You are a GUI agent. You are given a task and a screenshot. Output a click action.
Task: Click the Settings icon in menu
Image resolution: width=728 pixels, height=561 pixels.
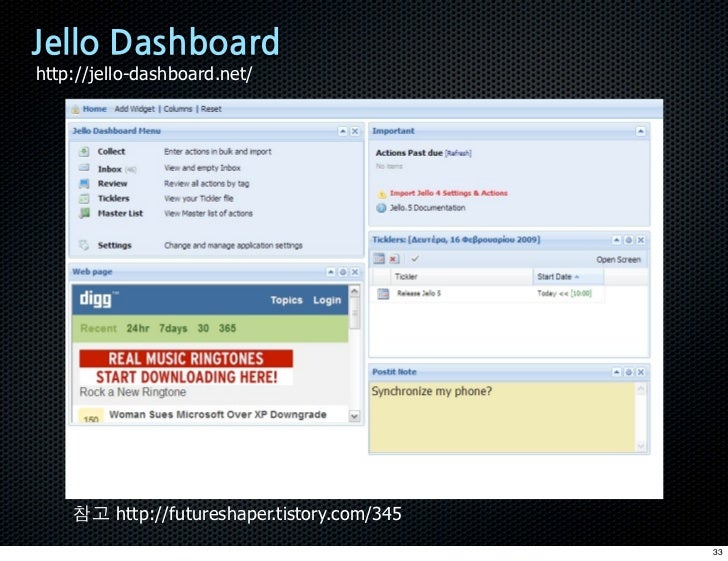(x=84, y=245)
